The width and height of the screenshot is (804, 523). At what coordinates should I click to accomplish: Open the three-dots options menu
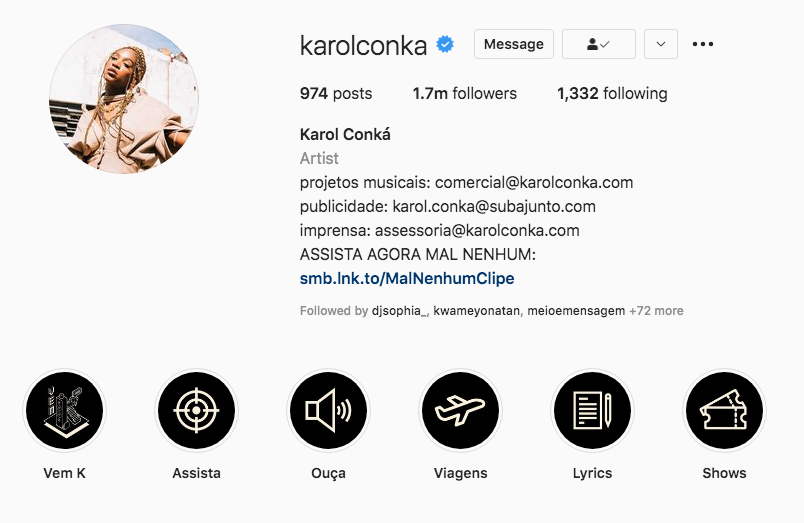point(702,44)
